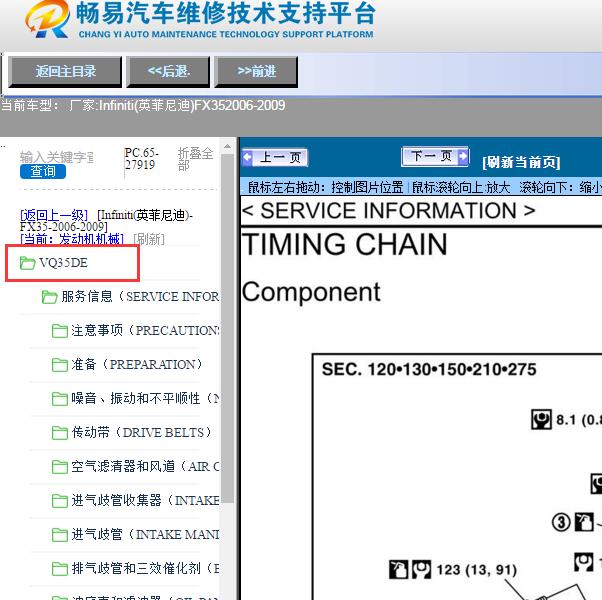Click the <<后退 back button
This screenshot has width=602, height=600.
click(168, 71)
